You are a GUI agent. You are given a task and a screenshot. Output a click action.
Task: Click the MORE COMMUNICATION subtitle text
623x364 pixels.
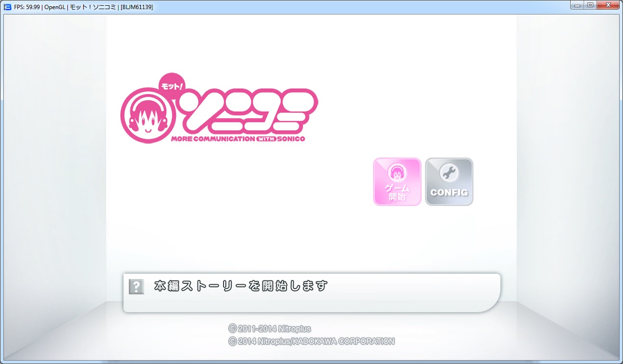212,139
